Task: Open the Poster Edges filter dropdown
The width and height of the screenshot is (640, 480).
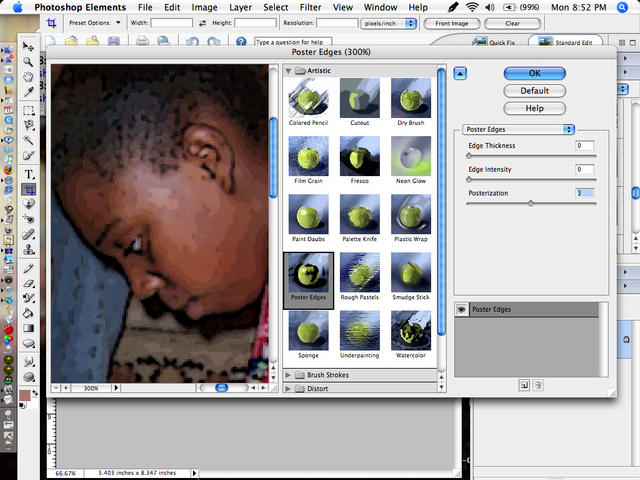Action: (518, 129)
